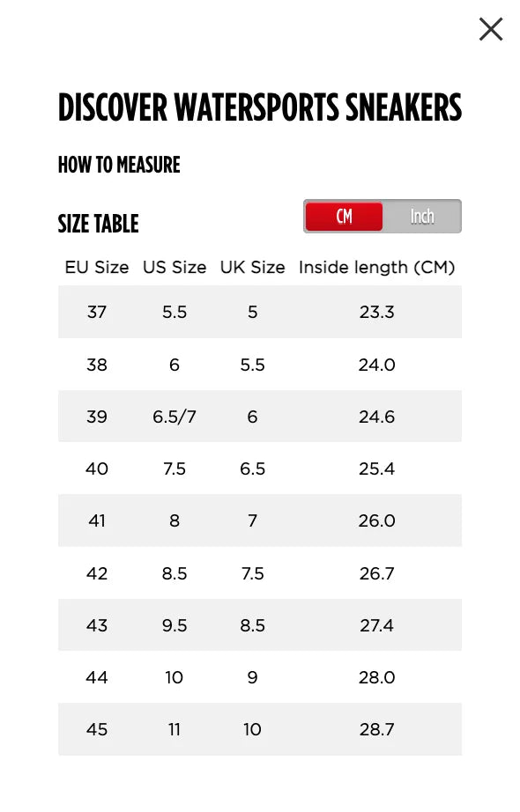
Task: Select UK size 9 in the table
Action: tap(252, 677)
